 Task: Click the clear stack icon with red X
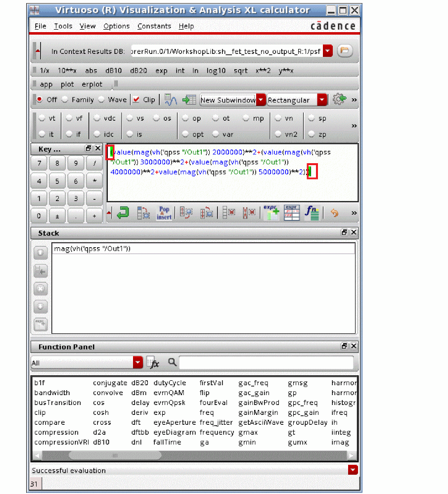(x=229, y=213)
